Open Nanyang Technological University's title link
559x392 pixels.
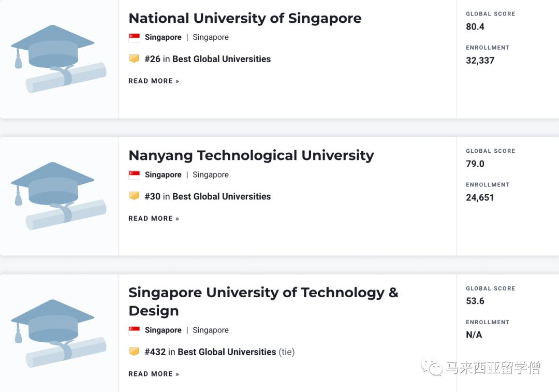[251, 155]
